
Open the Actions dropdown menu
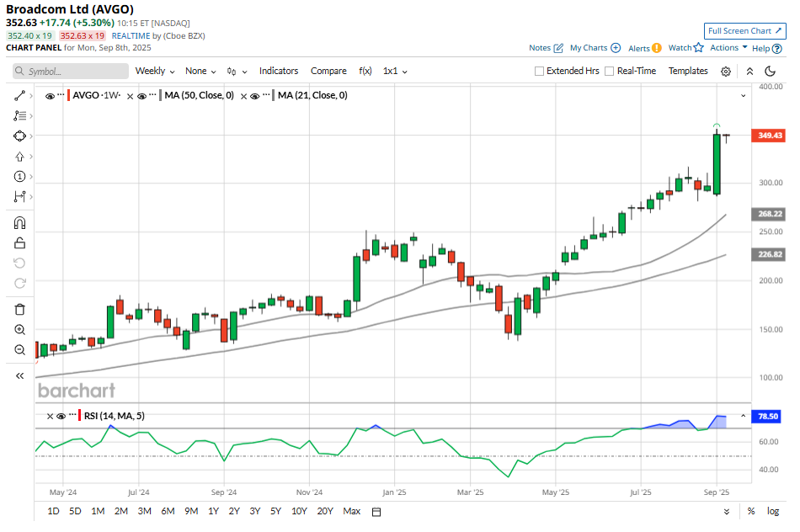point(728,47)
